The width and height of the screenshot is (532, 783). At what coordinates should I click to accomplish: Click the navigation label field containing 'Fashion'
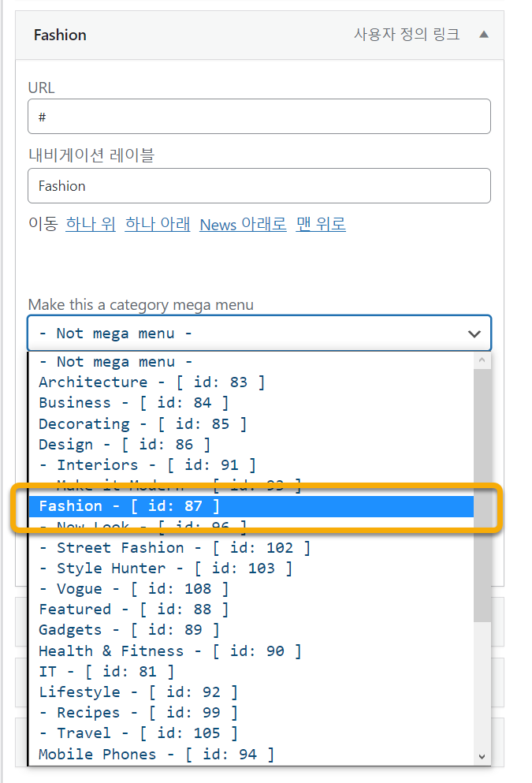point(259,186)
